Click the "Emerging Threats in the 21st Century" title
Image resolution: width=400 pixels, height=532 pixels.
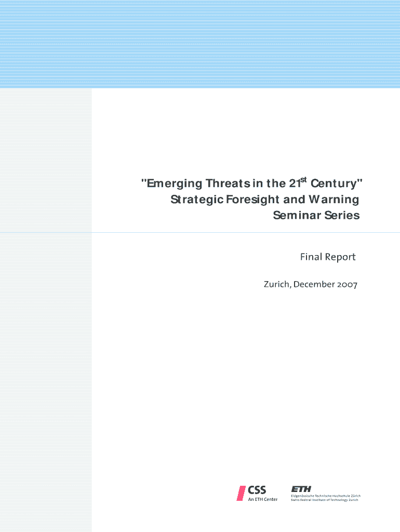[252, 183]
